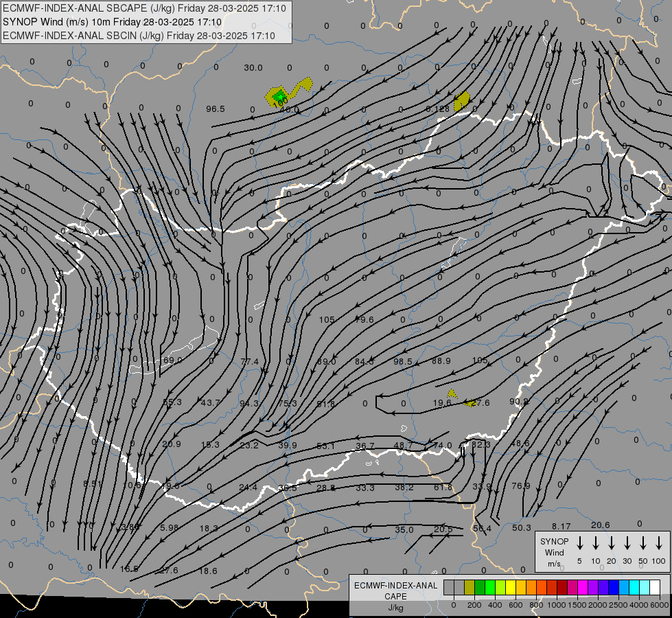Click the map value 96.5
The image size is (672, 618).
coord(215,109)
